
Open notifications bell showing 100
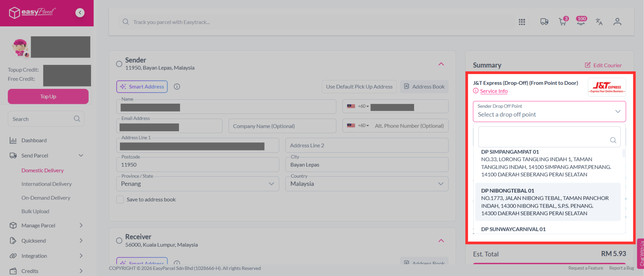[x=581, y=21]
